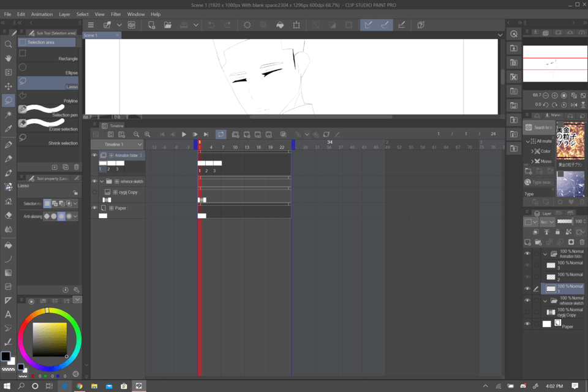
Task: Select the Zoom magnifier tool
Action: coord(9,44)
